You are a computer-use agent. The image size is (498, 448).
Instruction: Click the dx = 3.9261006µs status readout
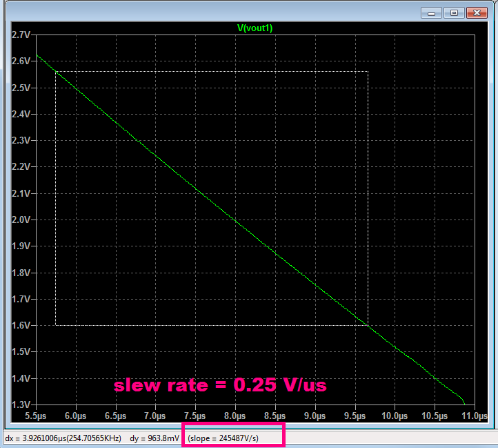[x=63, y=438]
